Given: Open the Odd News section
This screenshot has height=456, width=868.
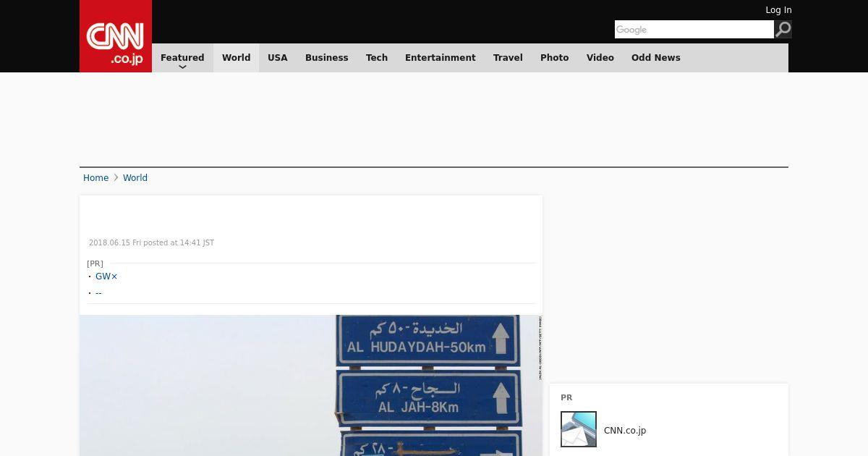Looking at the screenshot, I should 655,58.
